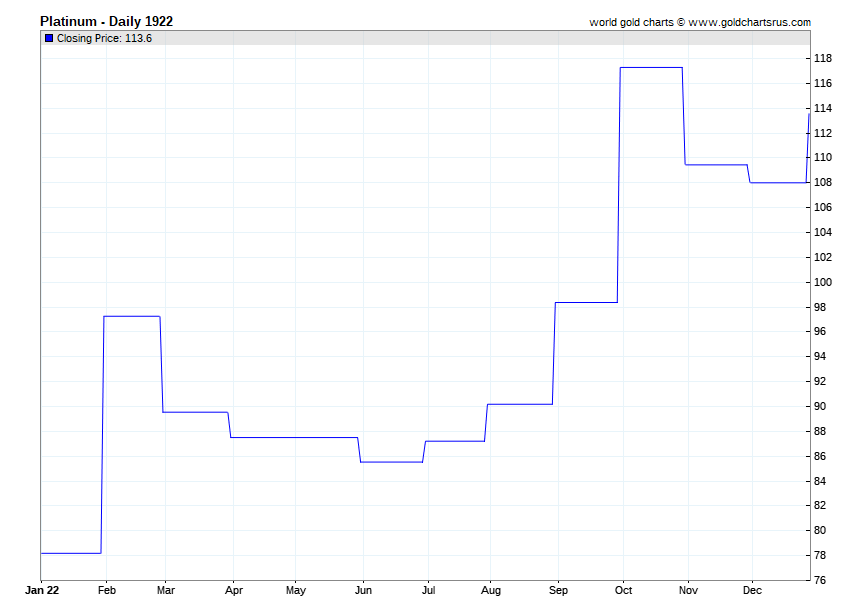
Task: Pick the Oct label on time axis
Action: [623, 591]
